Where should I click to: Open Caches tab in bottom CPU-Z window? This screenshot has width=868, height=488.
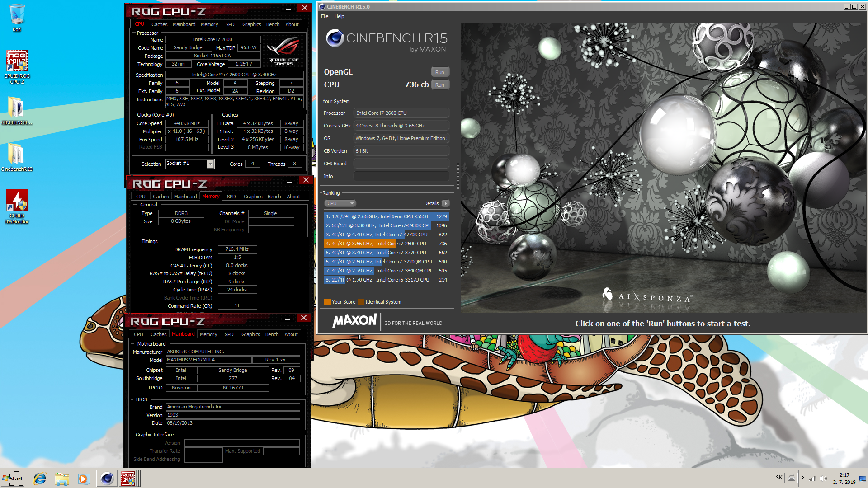click(158, 334)
